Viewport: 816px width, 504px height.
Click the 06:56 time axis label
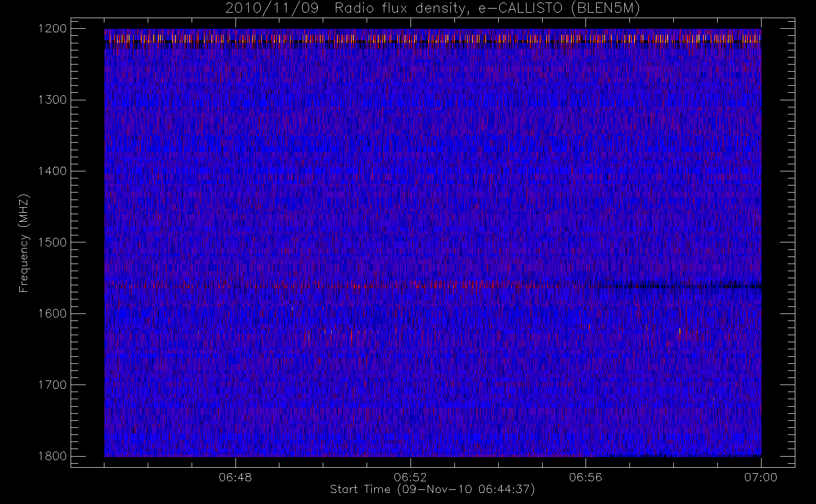click(x=586, y=477)
